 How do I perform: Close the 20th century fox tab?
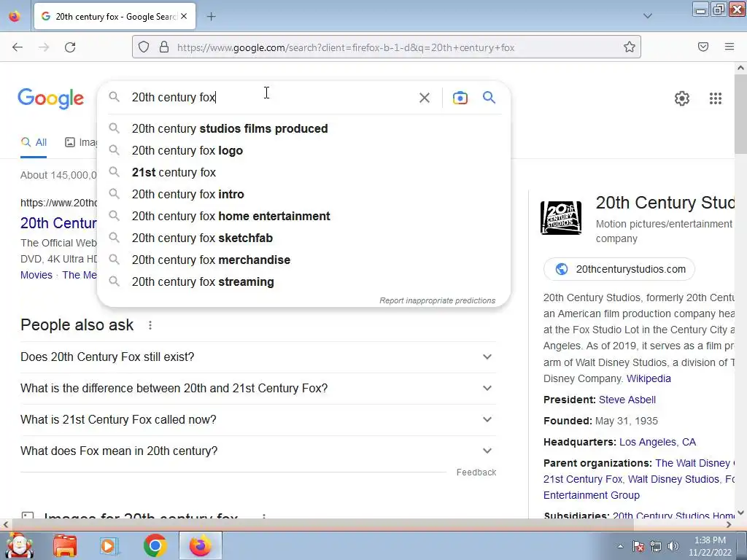[x=184, y=16]
